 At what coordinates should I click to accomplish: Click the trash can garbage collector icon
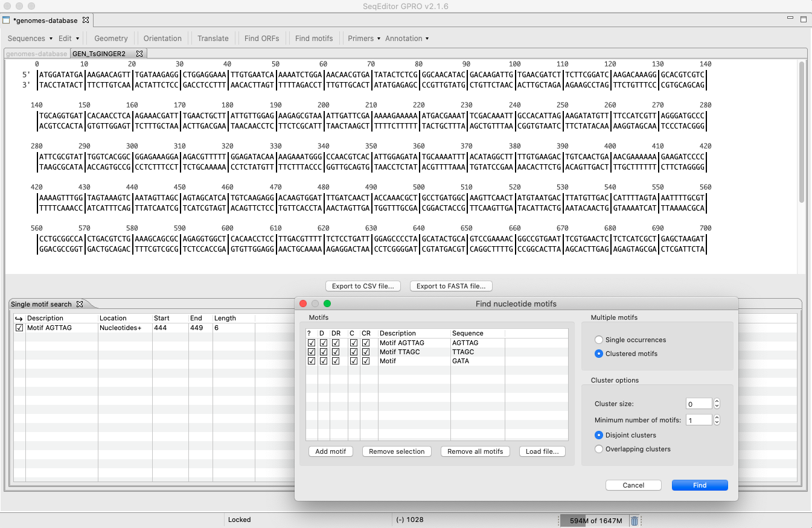tap(634, 521)
